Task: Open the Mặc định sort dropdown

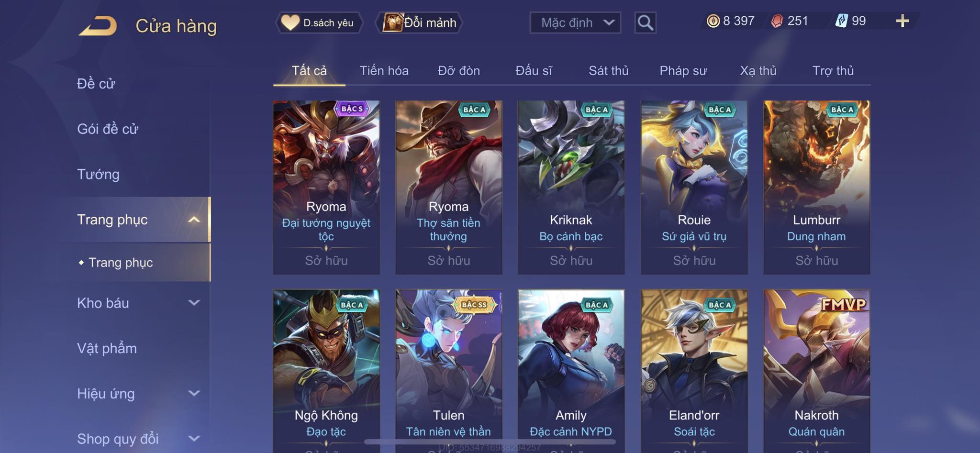Action: coord(575,22)
